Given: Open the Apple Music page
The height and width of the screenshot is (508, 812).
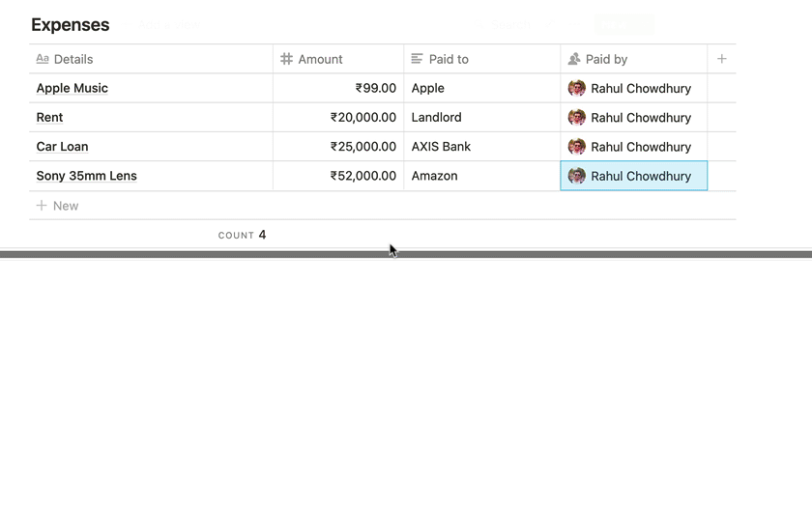Looking at the screenshot, I should tap(72, 88).
